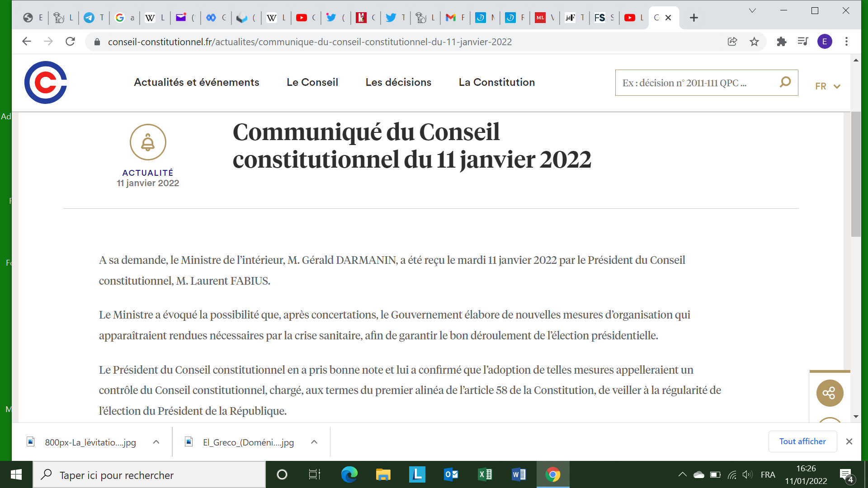Bookmark page with star icon
The height and width of the screenshot is (488, 868).
coord(754,42)
